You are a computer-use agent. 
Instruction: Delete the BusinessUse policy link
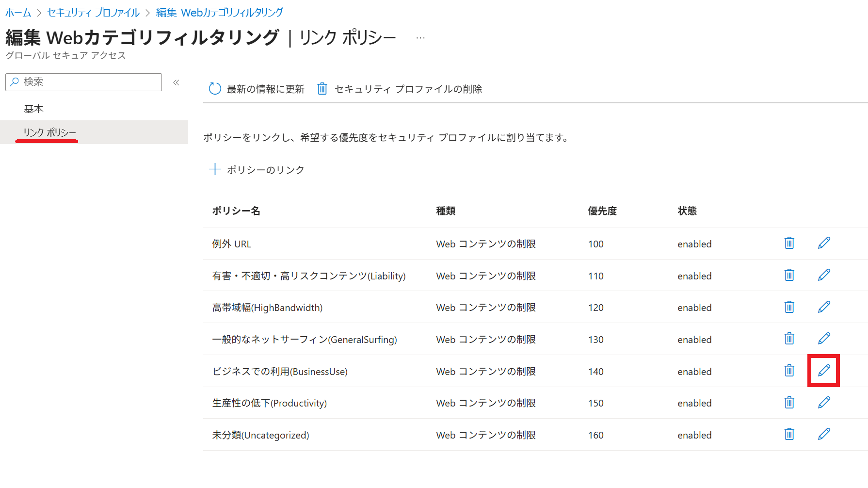[x=789, y=371]
